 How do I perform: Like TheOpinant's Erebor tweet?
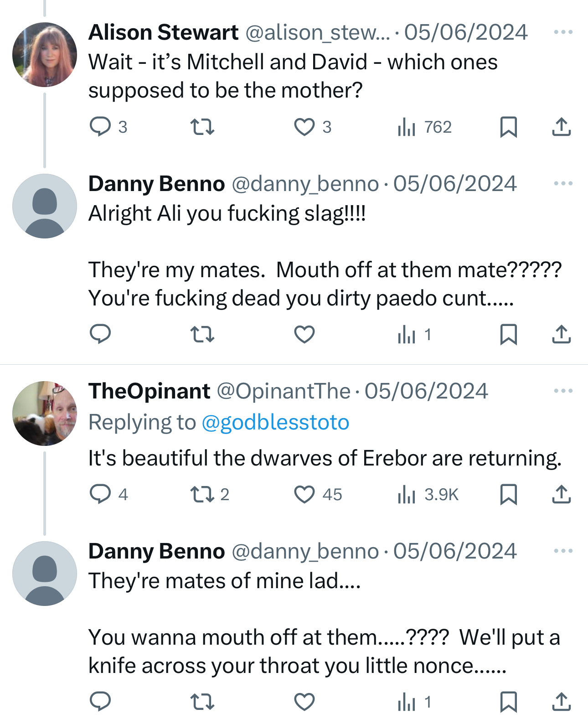click(x=304, y=494)
